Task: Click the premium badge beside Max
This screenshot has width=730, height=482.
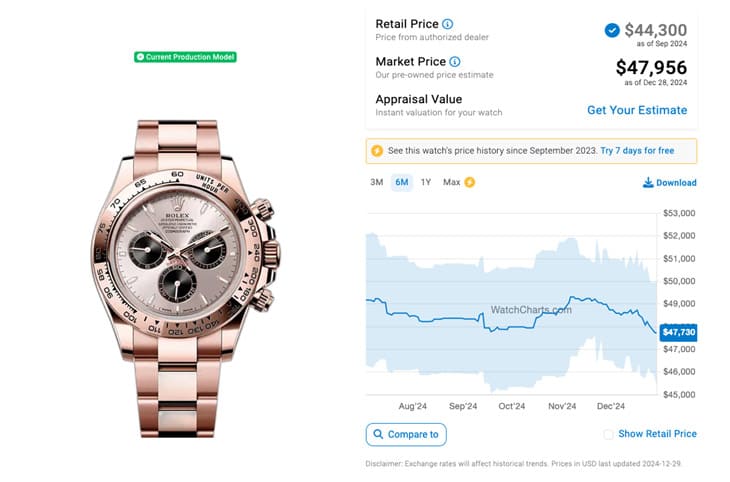Action: (x=470, y=182)
